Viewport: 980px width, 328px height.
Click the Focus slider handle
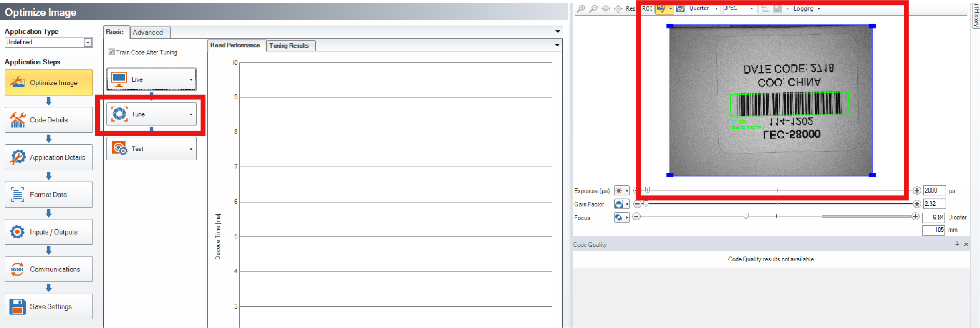pyautogui.click(x=746, y=216)
